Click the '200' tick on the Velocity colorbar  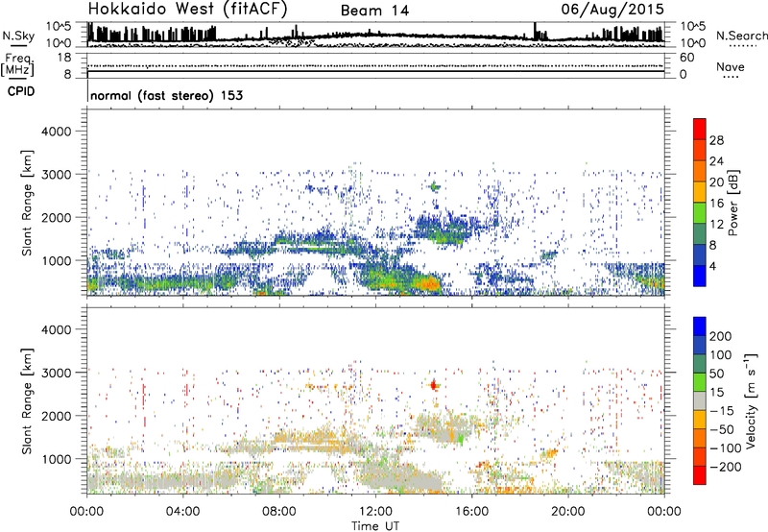(x=721, y=336)
